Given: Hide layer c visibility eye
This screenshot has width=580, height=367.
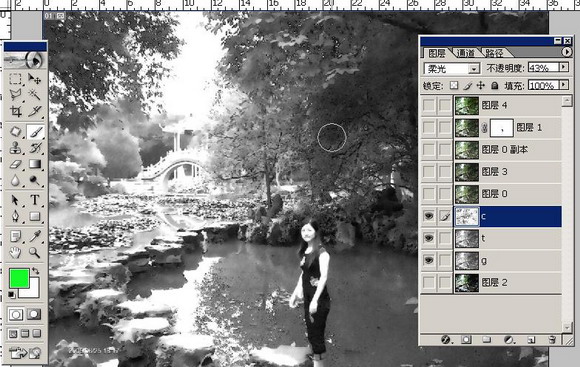Looking at the screenshot, I should tap(429, 216).
